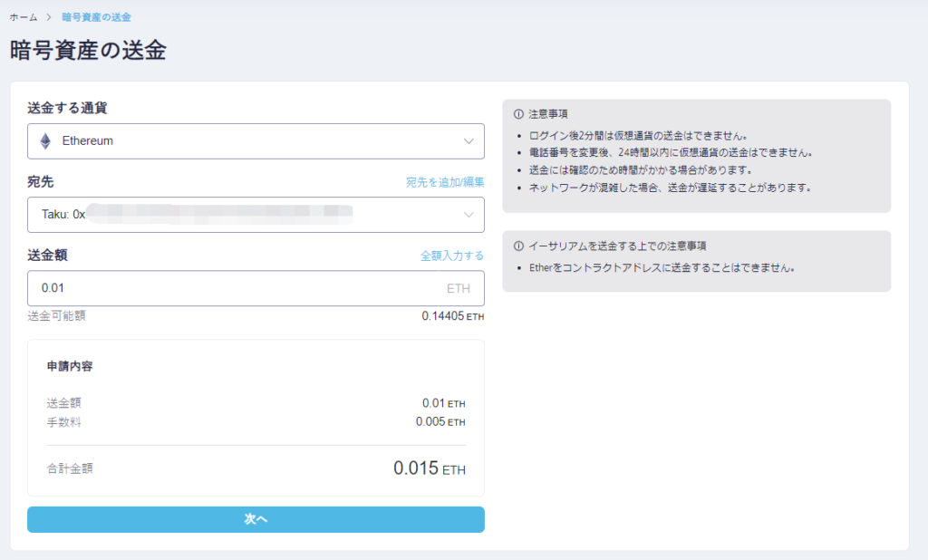Click the info icon beside イーサリアムを送金する上での注意事項
The height and width of the screenshot is (560, 928).
(x=518, y=246)
